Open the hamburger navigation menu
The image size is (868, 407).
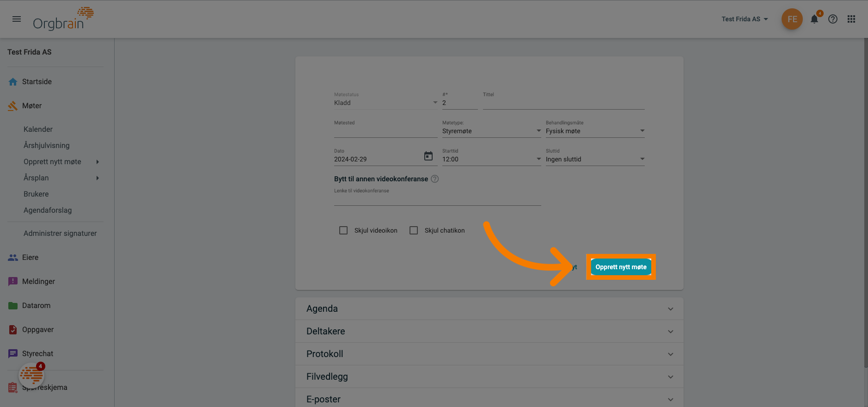[17, 19]
